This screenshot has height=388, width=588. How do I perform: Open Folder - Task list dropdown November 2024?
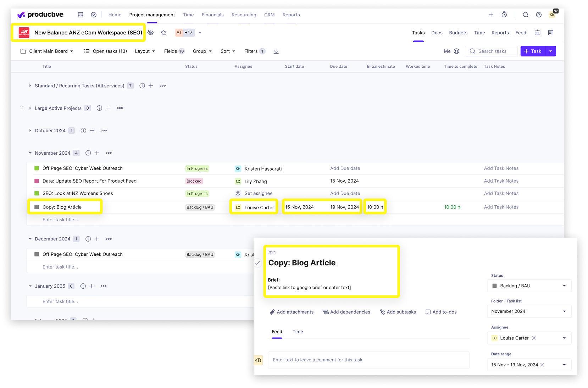tap(529, 311)
